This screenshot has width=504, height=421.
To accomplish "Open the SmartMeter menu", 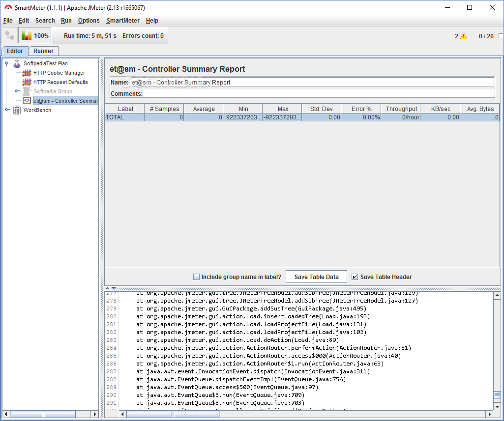I will [x=123, y=21].
